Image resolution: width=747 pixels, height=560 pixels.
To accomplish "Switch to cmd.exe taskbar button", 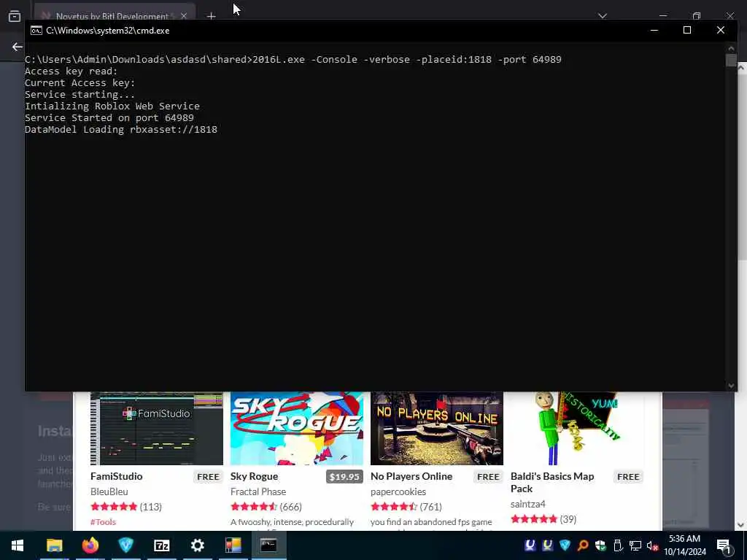I will [268, 545].
